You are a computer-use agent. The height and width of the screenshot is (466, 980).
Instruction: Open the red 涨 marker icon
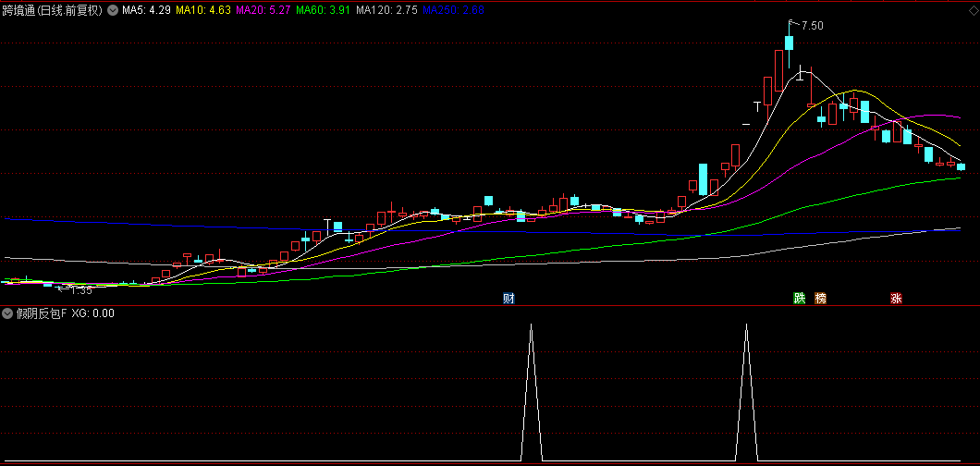click(896, 299)
